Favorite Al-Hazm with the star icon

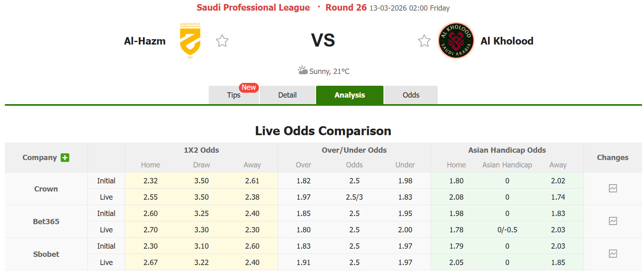[222, 41]
